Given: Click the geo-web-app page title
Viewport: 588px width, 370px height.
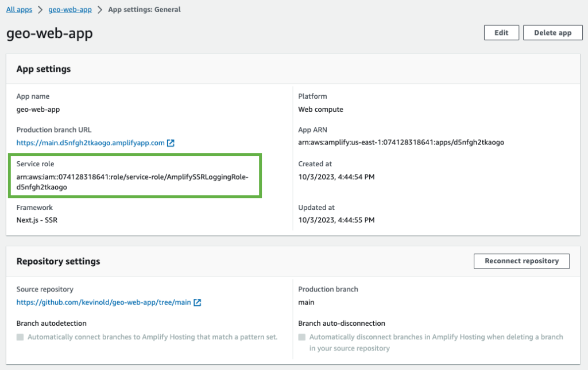Looking at the screenshot, I should (49, 33).
